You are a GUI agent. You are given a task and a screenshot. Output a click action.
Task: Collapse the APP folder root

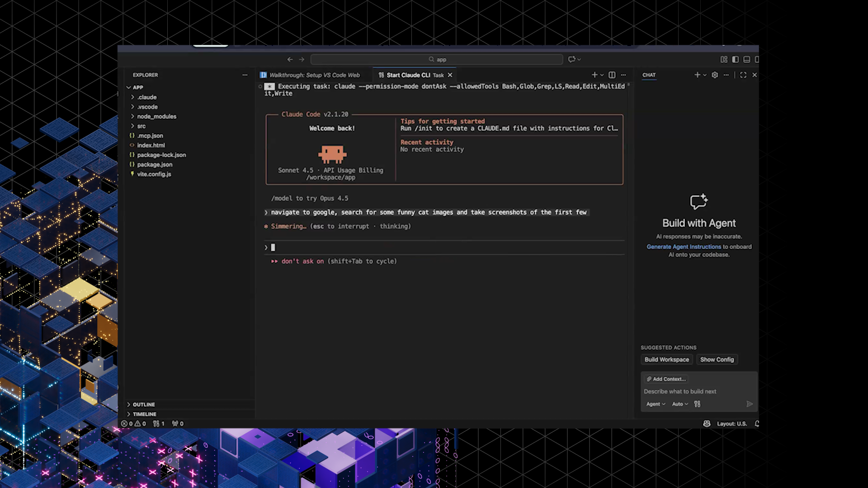[x=137, y=87]
